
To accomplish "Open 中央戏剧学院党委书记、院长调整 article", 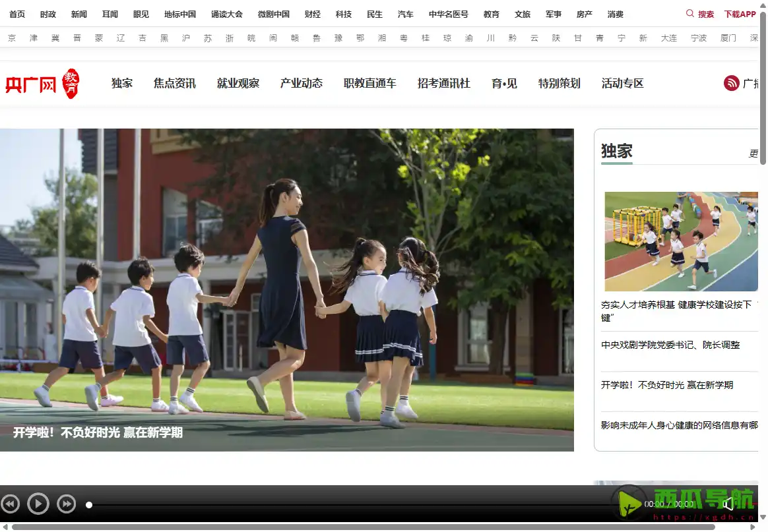I will click(x=671, y=345).
